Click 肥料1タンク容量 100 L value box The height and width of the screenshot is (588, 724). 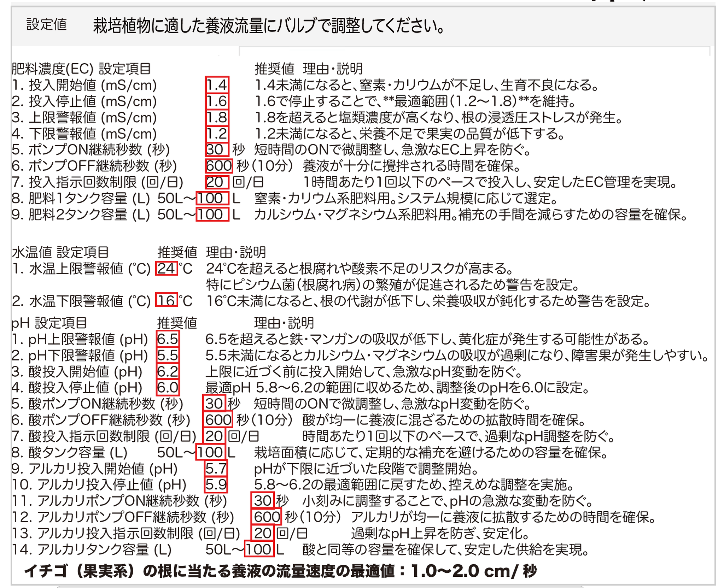212,198
